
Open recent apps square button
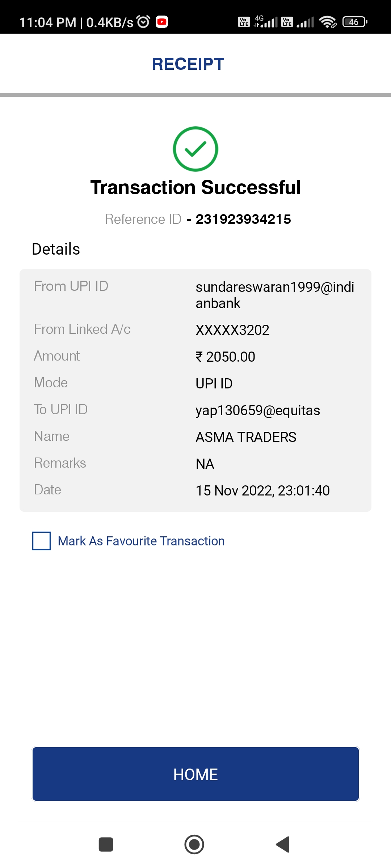coord(106,844)
